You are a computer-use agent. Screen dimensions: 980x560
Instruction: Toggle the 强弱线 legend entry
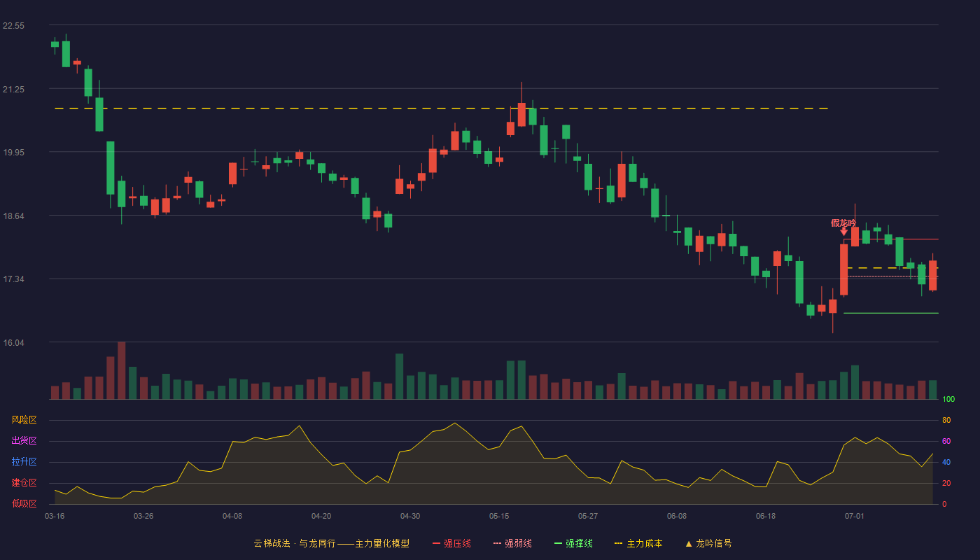512,543
